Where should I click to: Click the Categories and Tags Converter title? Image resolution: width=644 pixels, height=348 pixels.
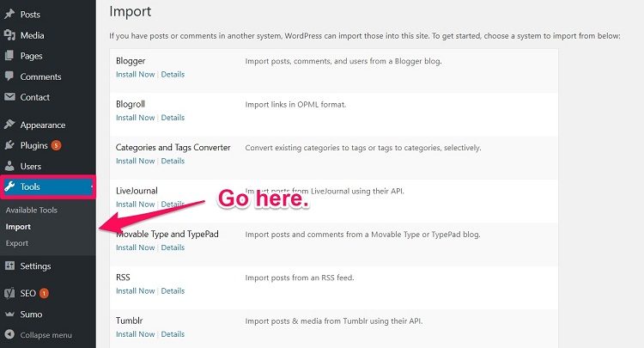pyautogui.click(x=173, y=148)
